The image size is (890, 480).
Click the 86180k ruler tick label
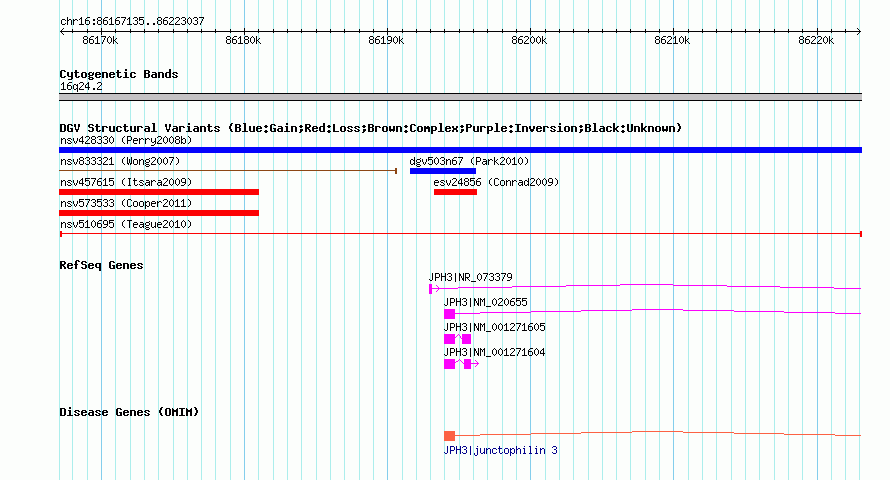click(243, 40)
